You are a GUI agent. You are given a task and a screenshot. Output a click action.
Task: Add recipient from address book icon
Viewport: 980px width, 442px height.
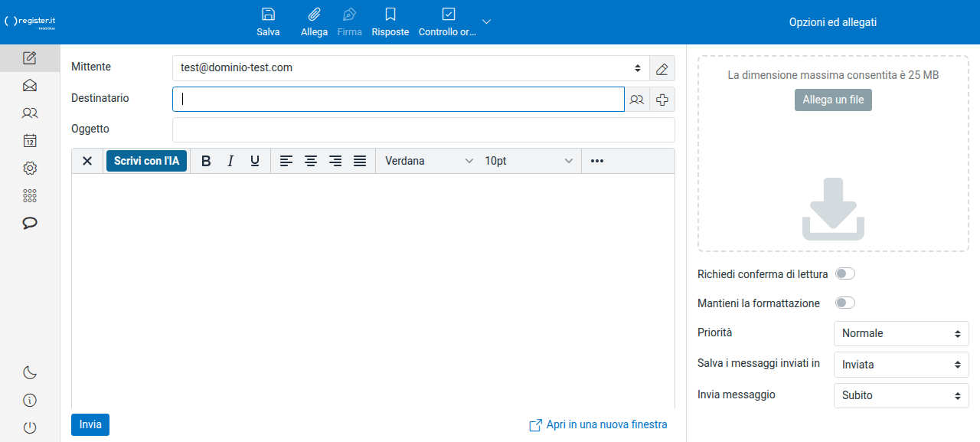click(637, 100)
